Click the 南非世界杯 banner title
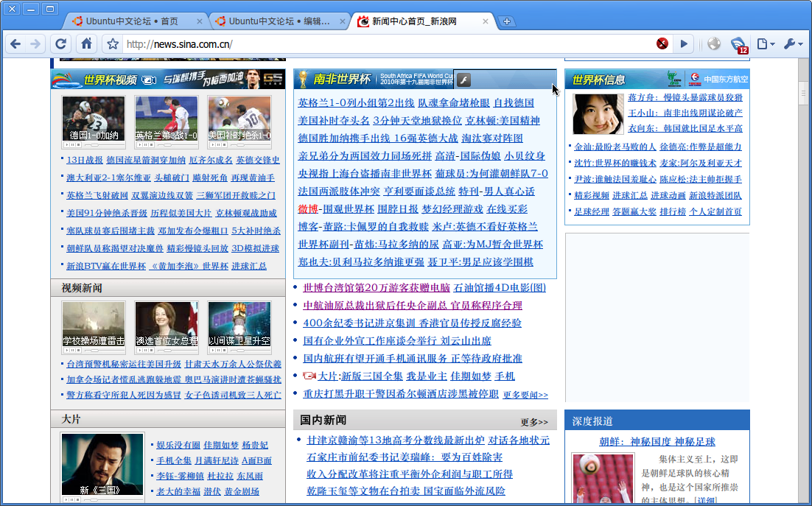Viewport: 812px width, 506px height. (x=342, y=79)
